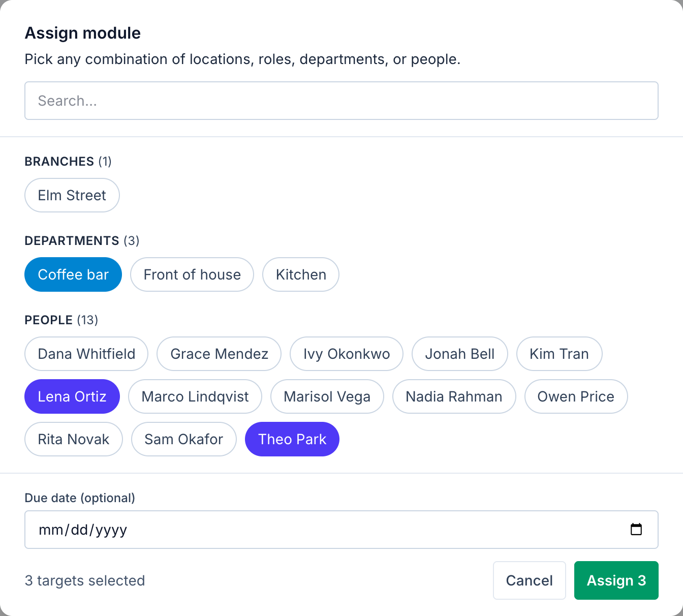Select Marco Lindqvist
Viewport: 683px width, 616px height.
click(x=195, y=396)
